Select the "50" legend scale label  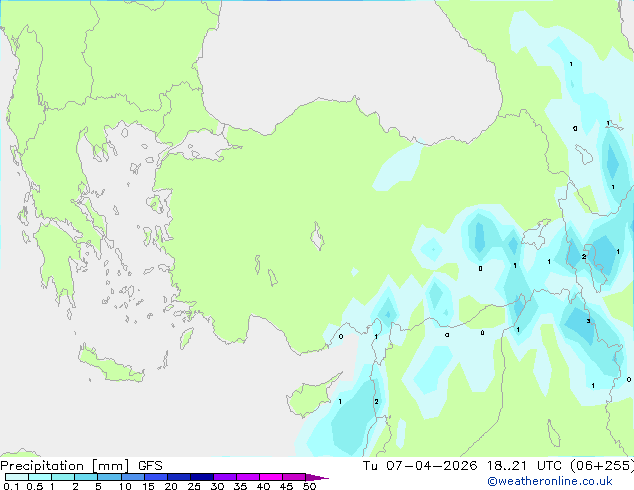[x=309, y=486]
